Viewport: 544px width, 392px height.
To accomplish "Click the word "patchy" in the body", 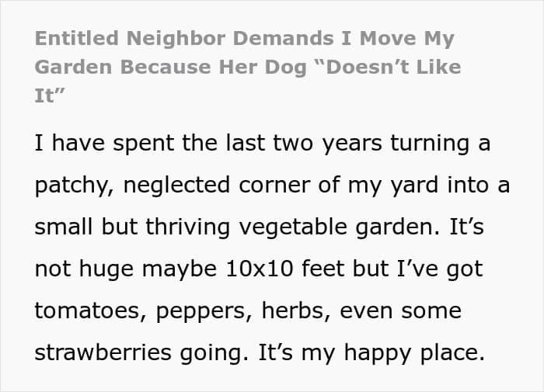I will pyautogui.click(x=71, y=185).
